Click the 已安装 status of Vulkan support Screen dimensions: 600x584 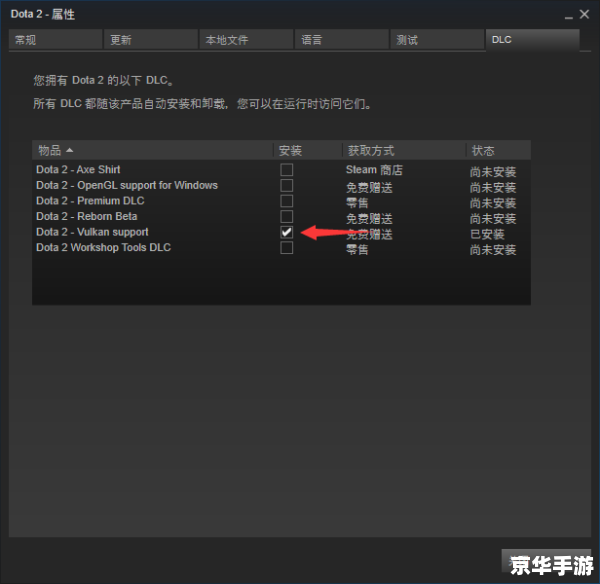[487, 234]
